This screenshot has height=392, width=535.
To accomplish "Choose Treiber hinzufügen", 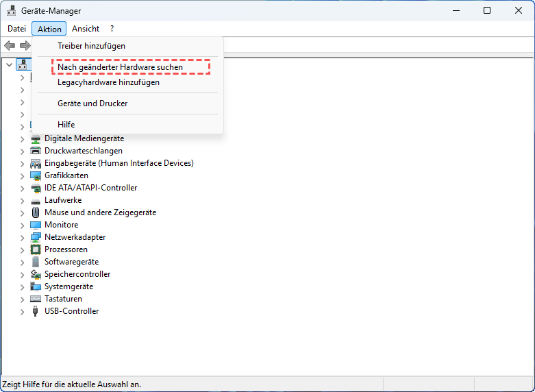I will [x=127, y=46].
